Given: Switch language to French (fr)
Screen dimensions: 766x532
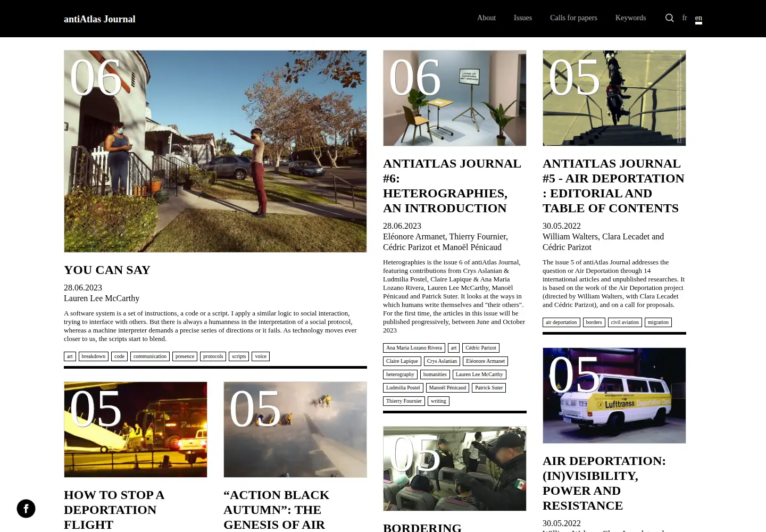Looking at the screenshot, I should [x=685, y=18].
